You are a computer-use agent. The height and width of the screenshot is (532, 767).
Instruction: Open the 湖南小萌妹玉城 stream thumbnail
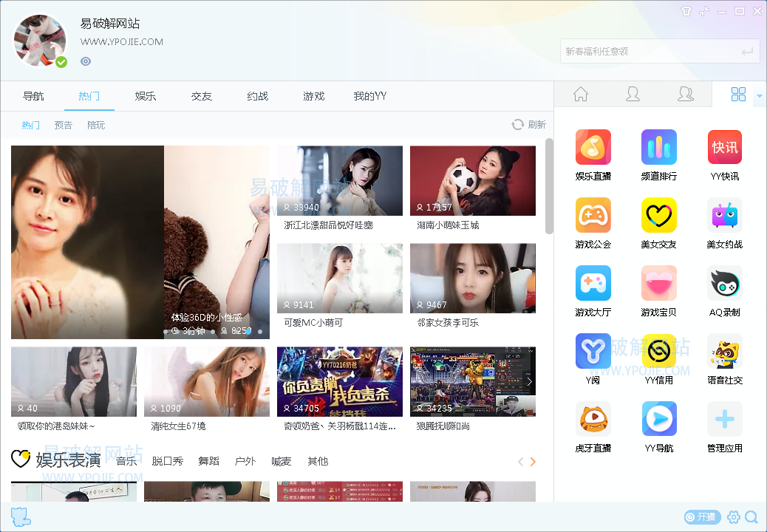pyautogui.click(x=472, y=180)
